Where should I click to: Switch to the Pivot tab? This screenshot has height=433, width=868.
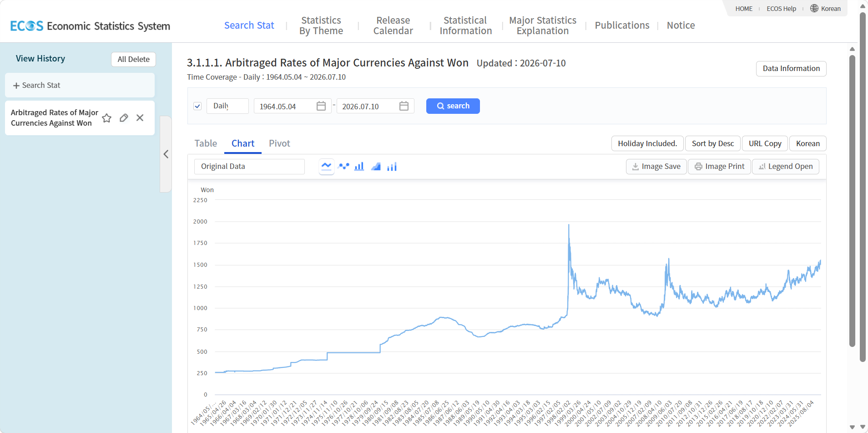(279, 143)
